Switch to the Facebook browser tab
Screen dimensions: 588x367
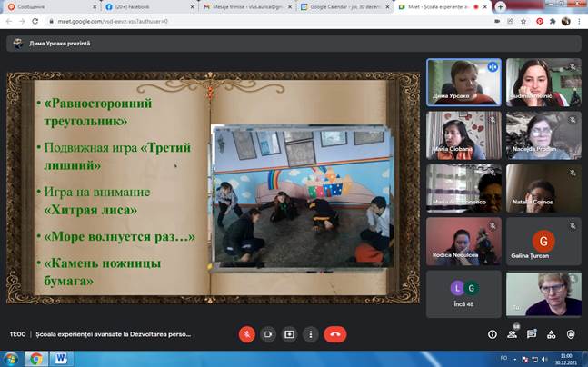coord(145,6)
